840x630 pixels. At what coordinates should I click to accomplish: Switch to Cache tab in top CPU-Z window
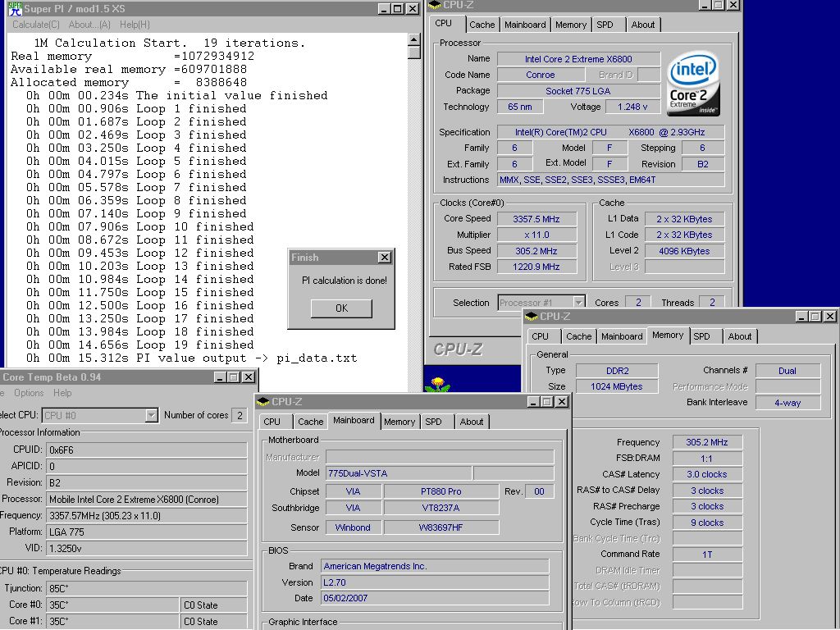point(482,25)
